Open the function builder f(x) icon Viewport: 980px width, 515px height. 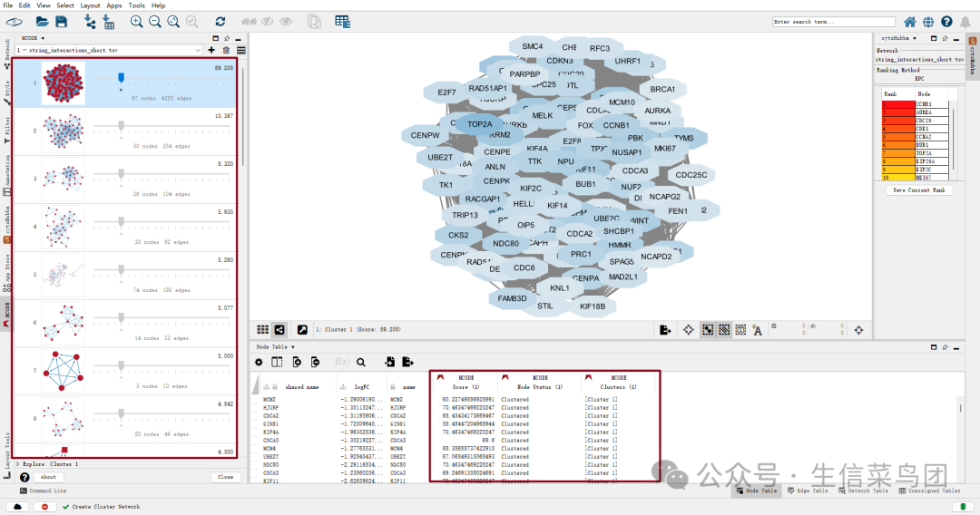tap(341, 362)
